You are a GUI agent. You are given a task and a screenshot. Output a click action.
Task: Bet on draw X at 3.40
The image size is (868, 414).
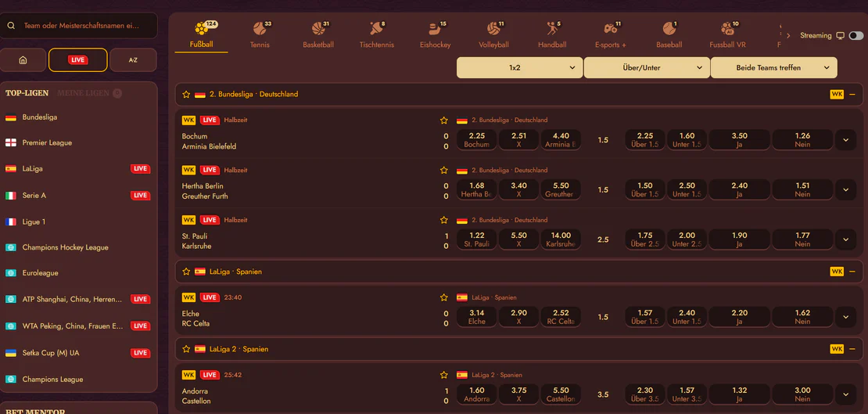(x=518, y=189)
